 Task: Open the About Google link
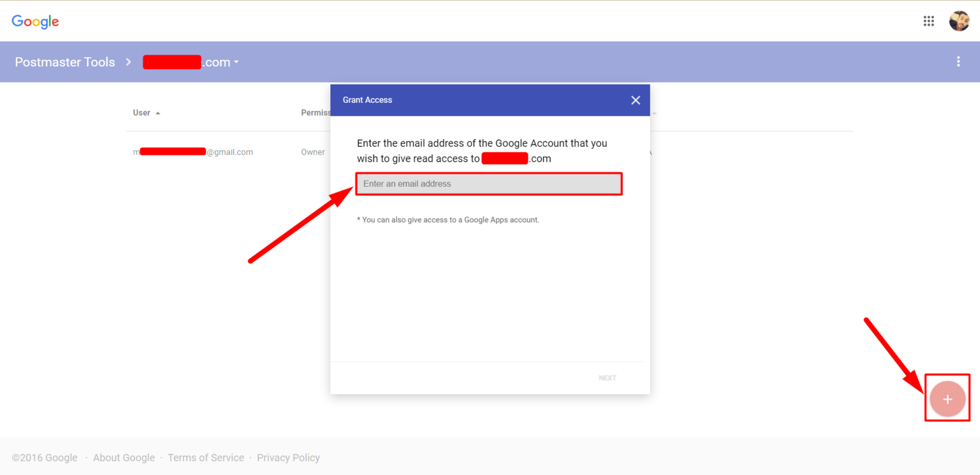click(124, 458)
